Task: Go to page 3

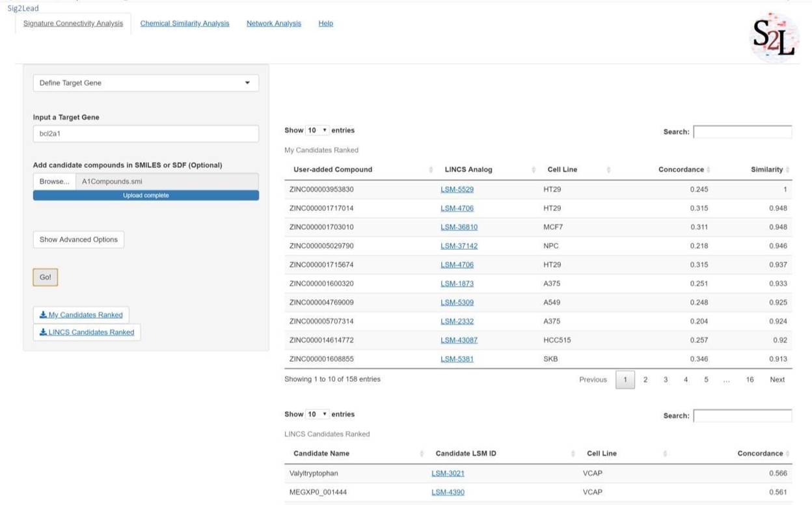Action: click(x=666, y=379)
